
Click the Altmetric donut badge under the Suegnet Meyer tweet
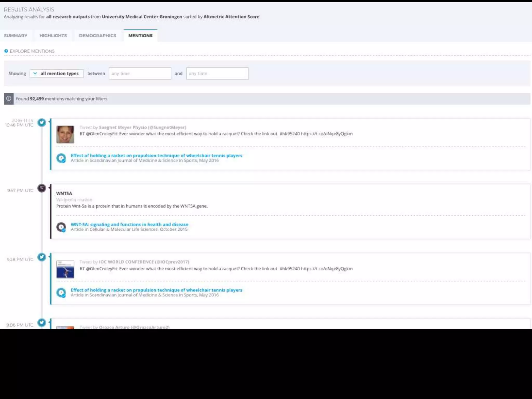tap(61, 158)
